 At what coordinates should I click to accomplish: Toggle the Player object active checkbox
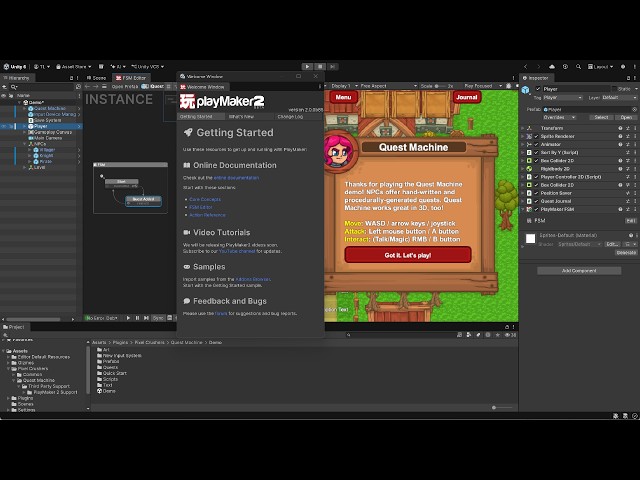tap(538, 89)
